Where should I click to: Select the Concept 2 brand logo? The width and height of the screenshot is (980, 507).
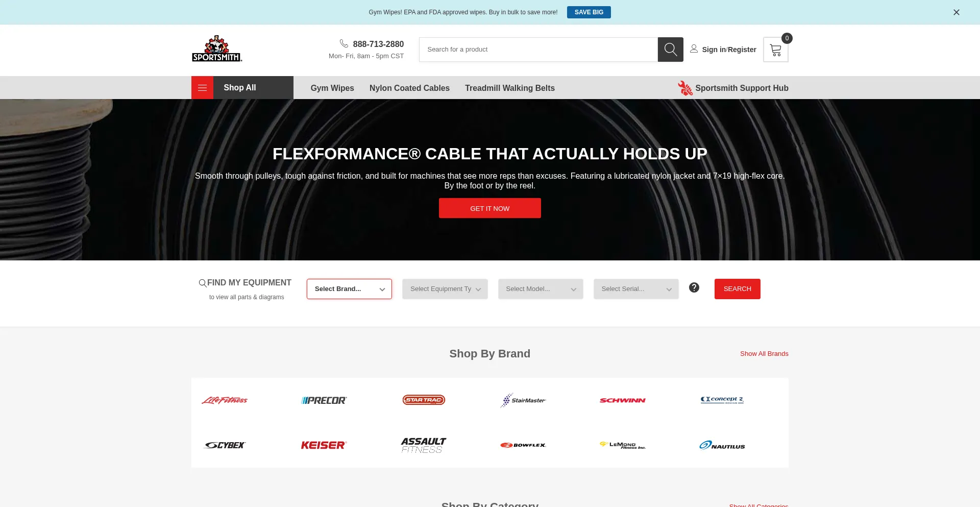[x=722, y=400]
